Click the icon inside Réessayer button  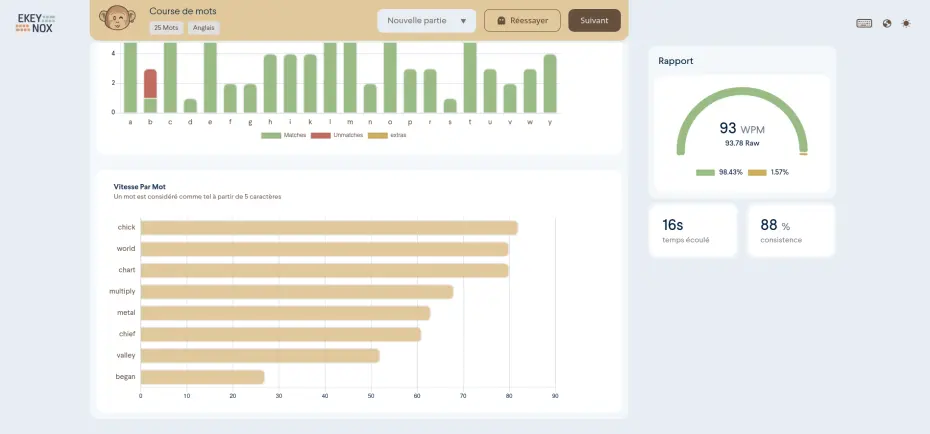(501, 21)
